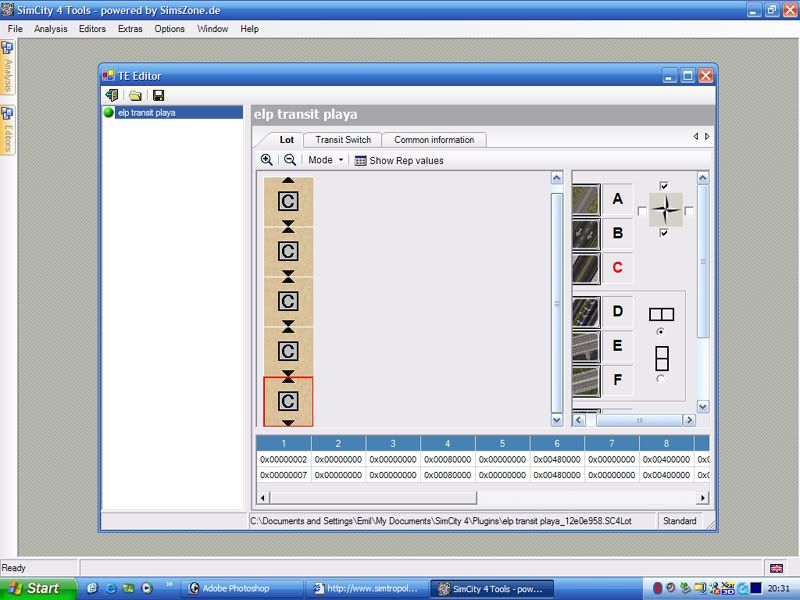Select the red-outlined bottom C tile
The height and width of the screenshot is (600, 800).
coord(288,402)
